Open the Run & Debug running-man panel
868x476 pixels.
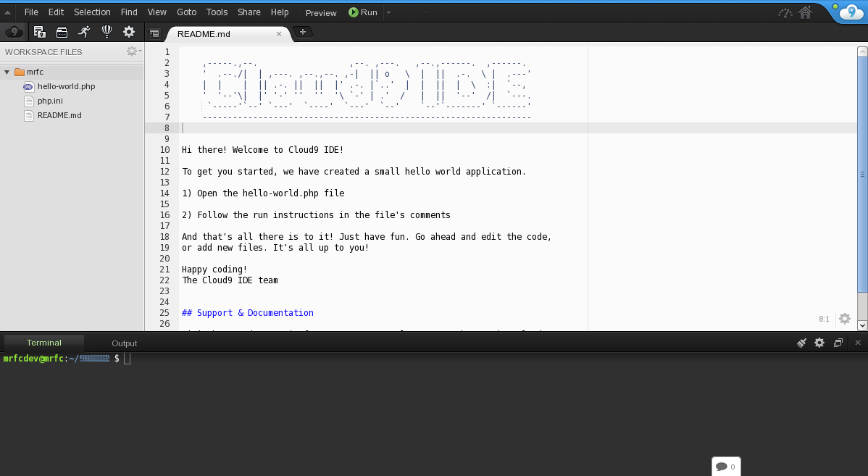[x=84, y=32]
